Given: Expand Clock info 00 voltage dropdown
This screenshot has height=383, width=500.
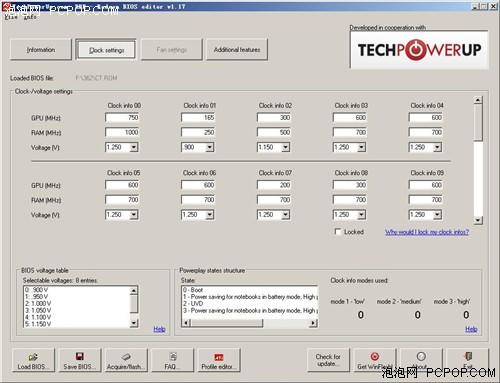Looking at the screenshot, I should [x=134, y=147].
